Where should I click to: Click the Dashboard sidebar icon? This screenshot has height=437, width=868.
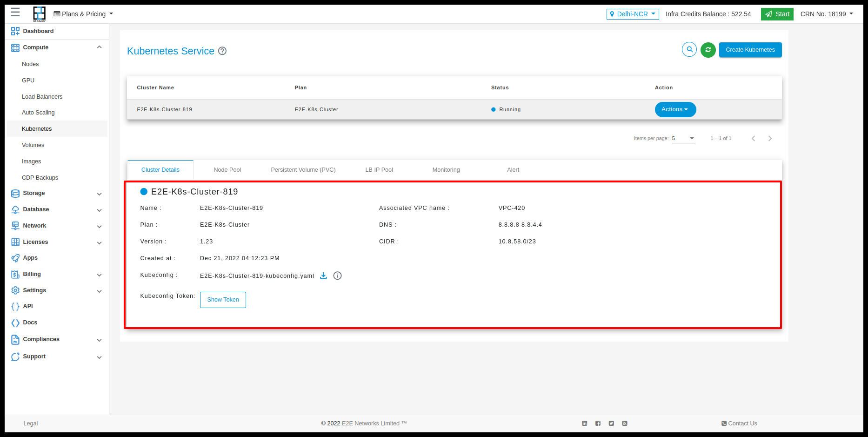[x=15, y=31]
